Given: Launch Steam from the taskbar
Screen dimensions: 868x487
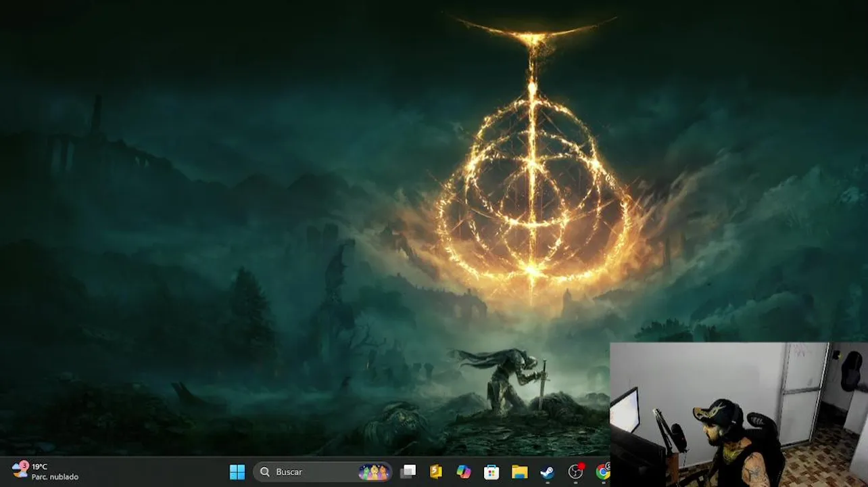Looking at the screenshot, I should tap(547, 471).
